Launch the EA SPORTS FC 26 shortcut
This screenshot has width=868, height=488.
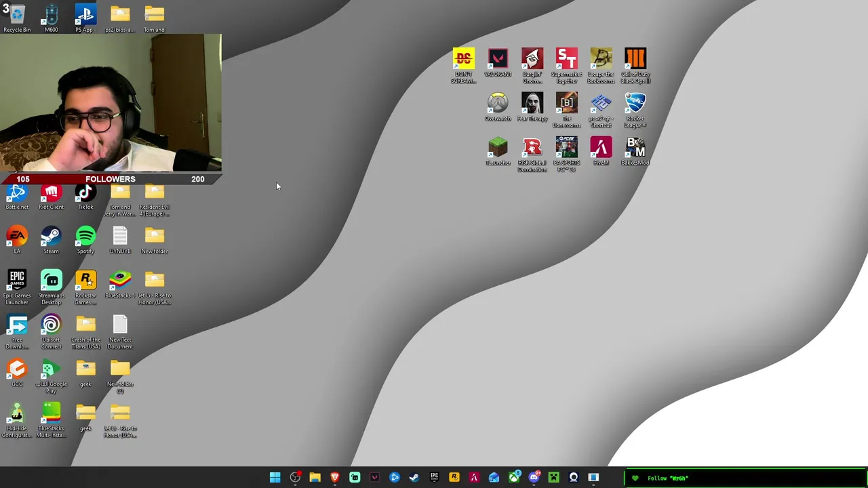click(x=566, y=155)
